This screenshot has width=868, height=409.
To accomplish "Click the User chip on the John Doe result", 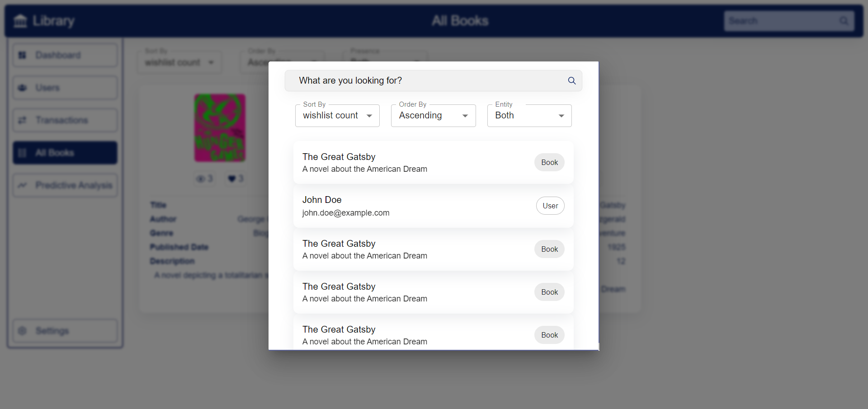I will (550, 206).
